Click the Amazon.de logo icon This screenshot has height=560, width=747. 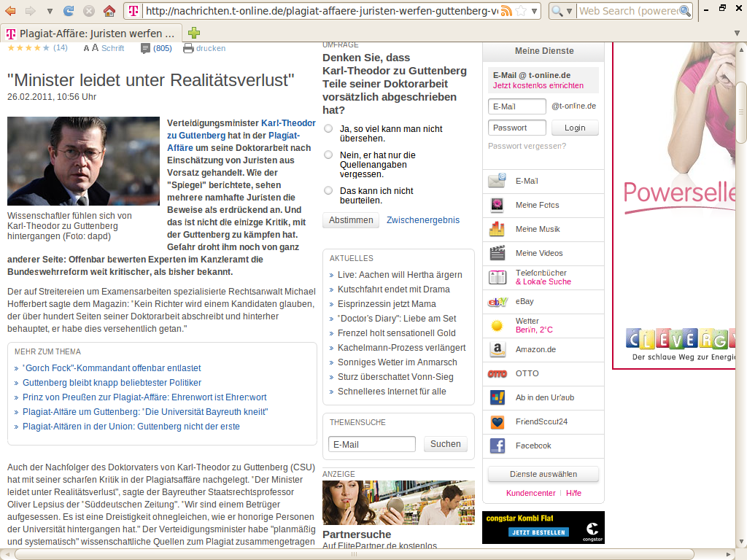click(497, 349)
